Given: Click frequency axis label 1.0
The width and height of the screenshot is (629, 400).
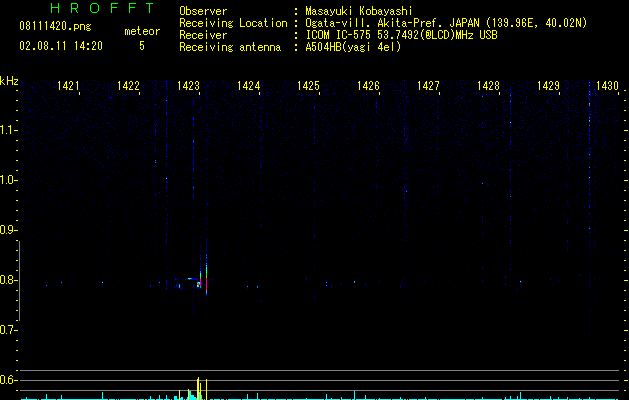Looking at the screenshot, I should 8,180.
